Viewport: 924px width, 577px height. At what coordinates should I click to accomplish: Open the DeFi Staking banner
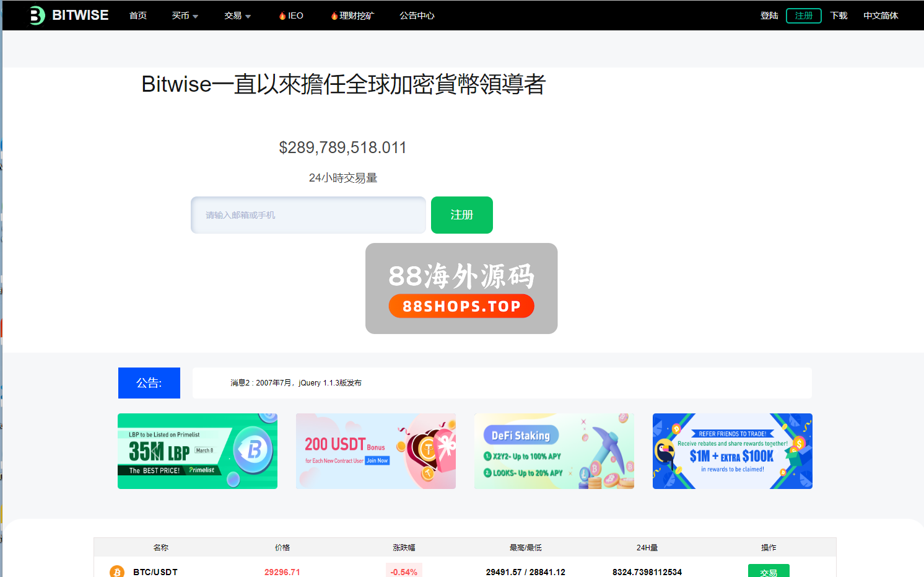click(554, 451)
